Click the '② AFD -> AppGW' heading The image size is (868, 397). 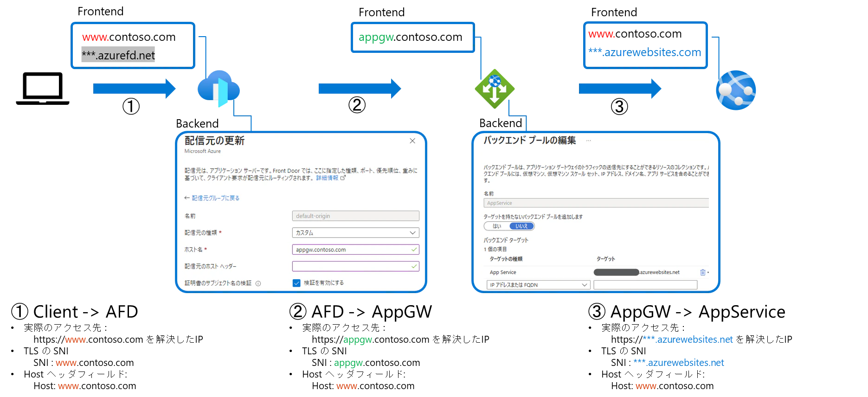(x=360, y=312)
